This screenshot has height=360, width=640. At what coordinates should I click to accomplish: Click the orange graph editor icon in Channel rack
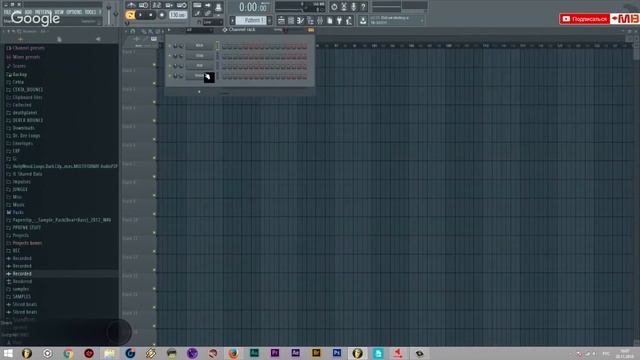pos(311,30)
